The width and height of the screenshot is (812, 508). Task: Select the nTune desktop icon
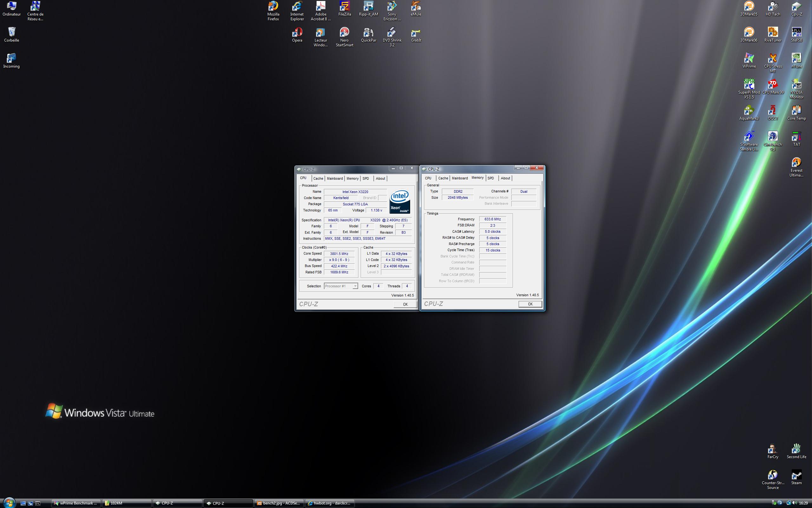tap(796, 61)
